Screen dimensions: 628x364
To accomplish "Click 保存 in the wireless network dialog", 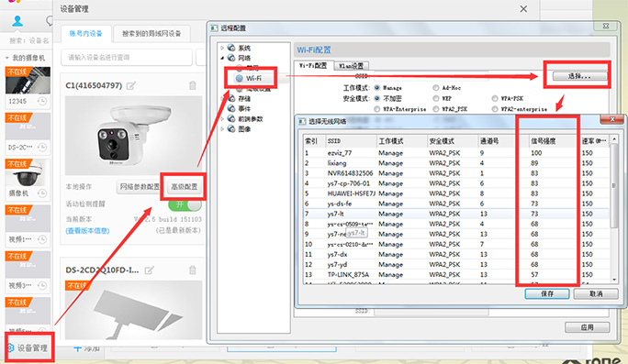I will click(x=547, y=293).
